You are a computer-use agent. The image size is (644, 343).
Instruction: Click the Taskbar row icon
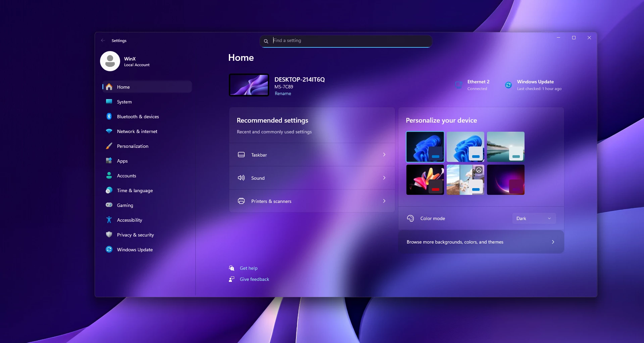(x=241, y=155)
